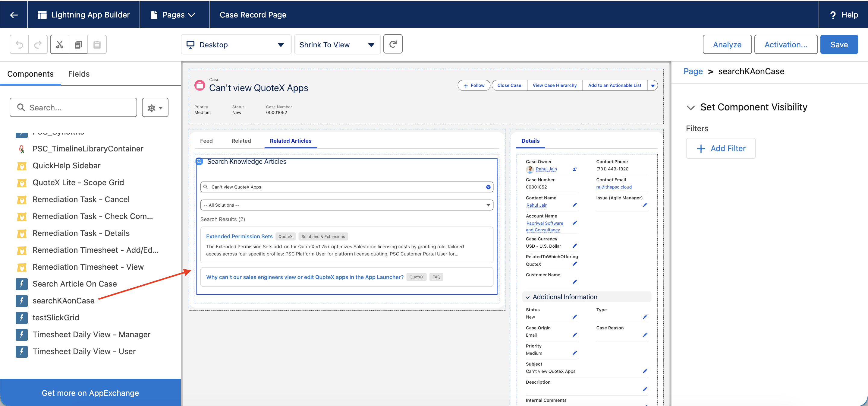Click the Save button
Screen dimensions: 868x406
(x=839, y=45)
